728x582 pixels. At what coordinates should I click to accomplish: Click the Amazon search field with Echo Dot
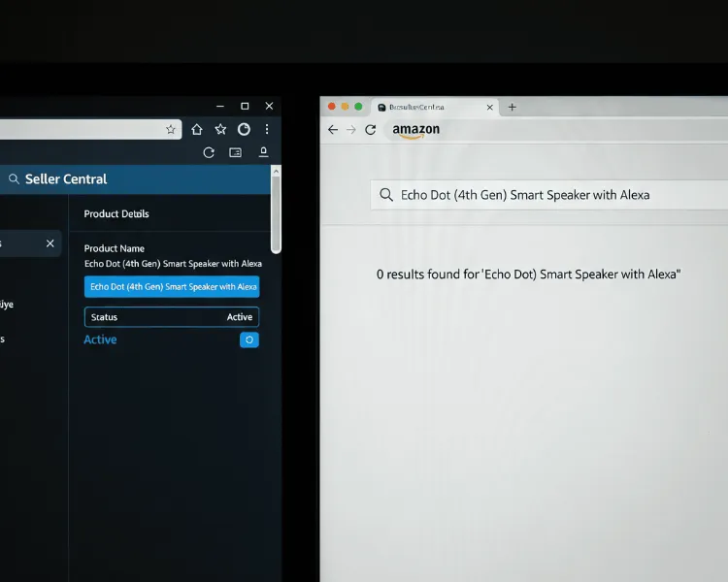pyautogui.click(x=549, y=195)
